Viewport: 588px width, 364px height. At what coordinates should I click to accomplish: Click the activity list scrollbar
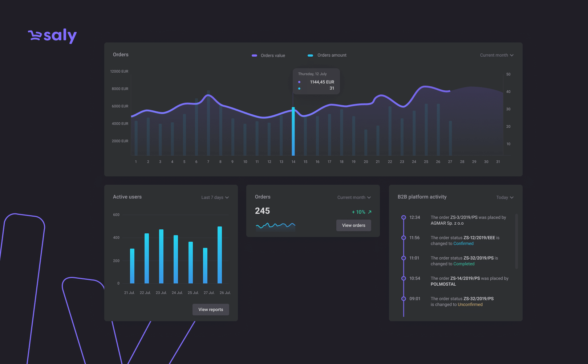(x=516, y=241)
